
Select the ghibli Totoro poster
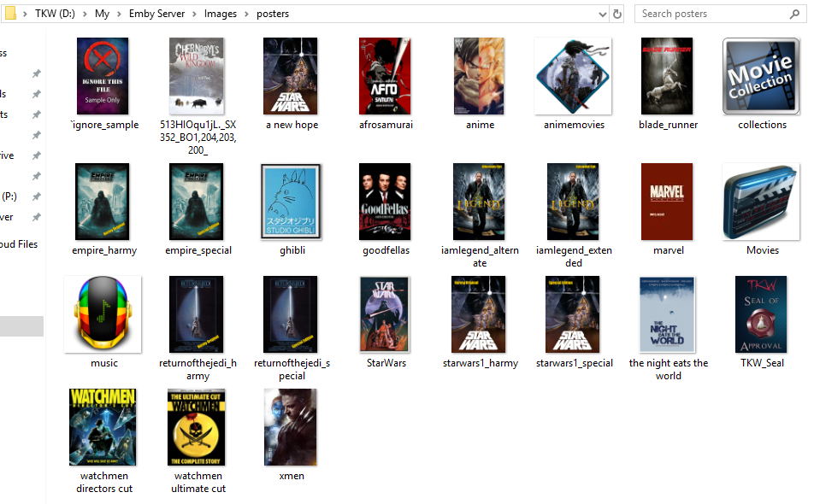pyautogui.click(x=292, y=202)
